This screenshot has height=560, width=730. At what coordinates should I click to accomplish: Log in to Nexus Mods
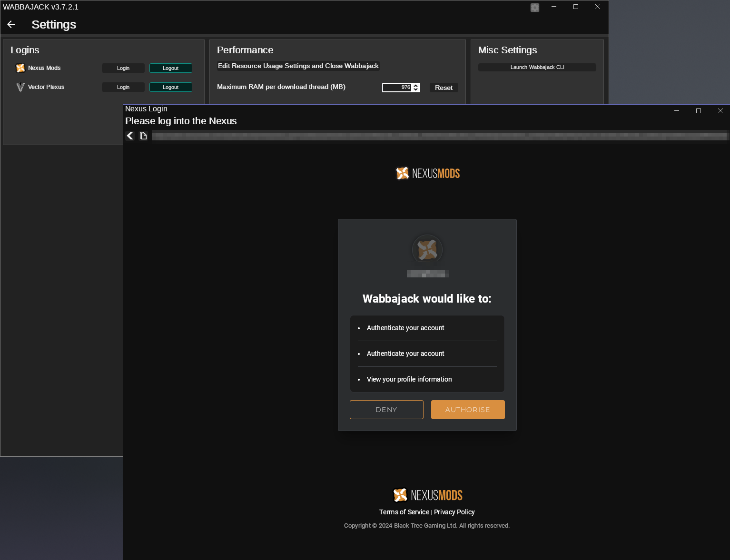(x=123, y=68)
